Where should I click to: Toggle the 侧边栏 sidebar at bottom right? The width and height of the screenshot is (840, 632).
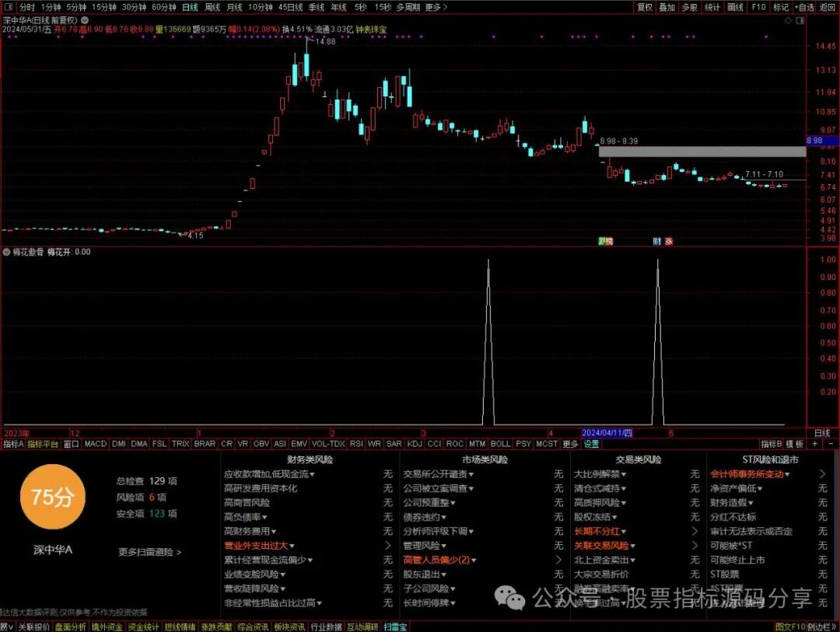(x=822, y=627)
